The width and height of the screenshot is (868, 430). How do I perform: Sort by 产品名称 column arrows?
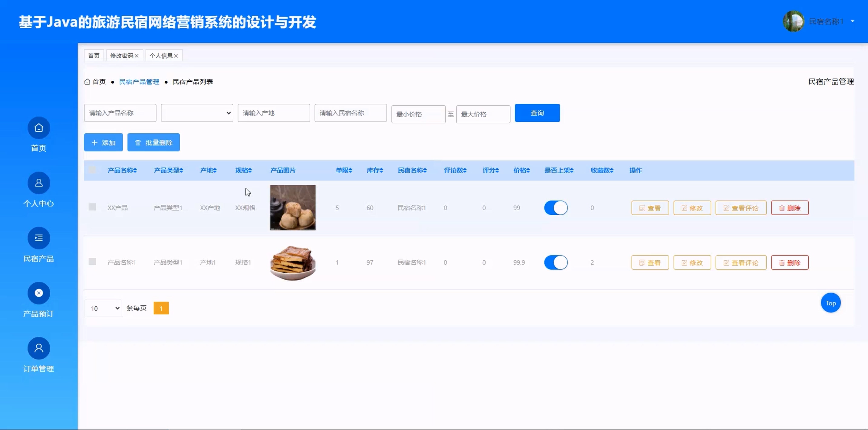[x=135, y=170]
